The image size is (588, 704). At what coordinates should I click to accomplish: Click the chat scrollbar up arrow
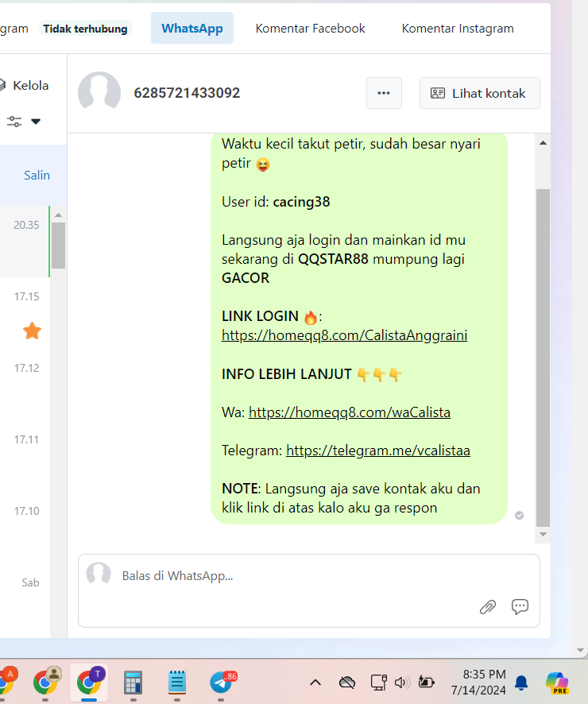pos(543,143)
